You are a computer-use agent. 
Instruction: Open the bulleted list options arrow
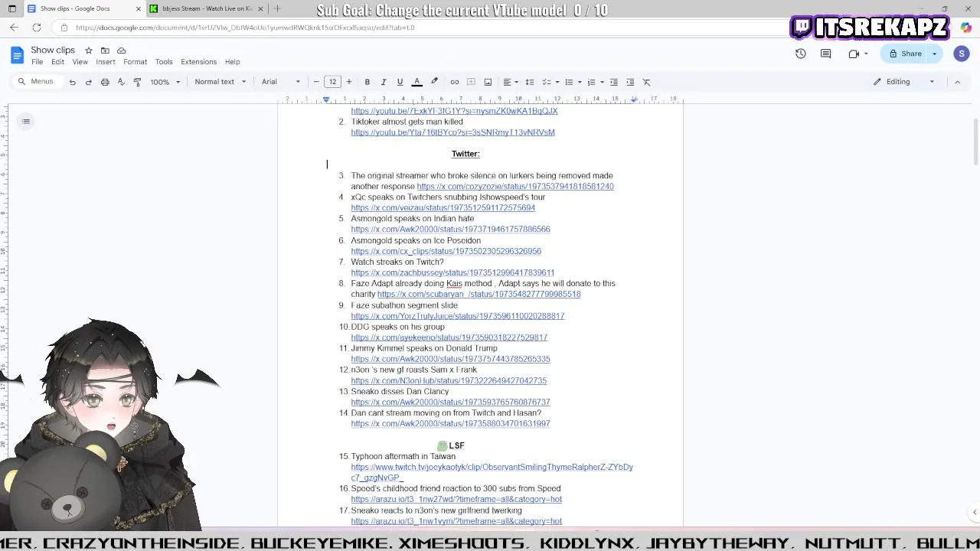pyautogui.click(x=580, y=82)
